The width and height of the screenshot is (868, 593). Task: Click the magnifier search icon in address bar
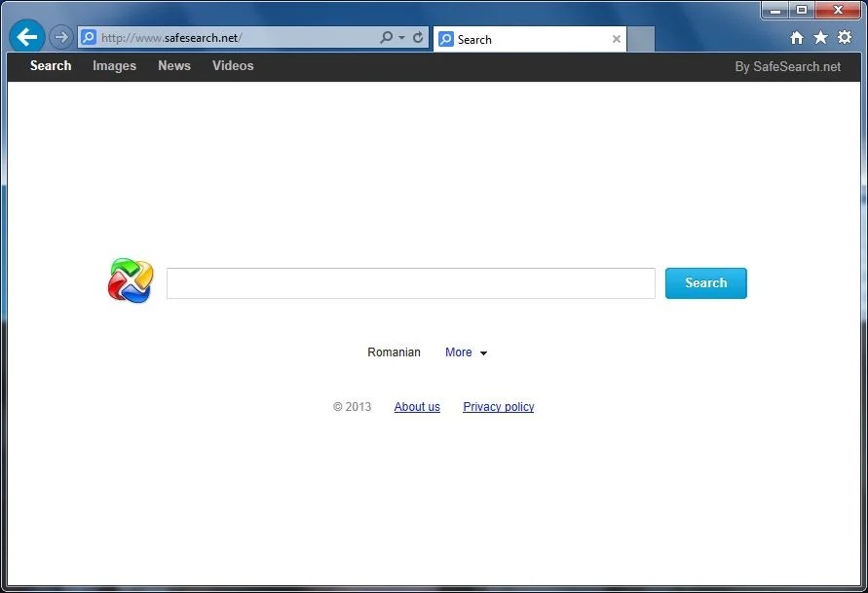tap(387, 37)
